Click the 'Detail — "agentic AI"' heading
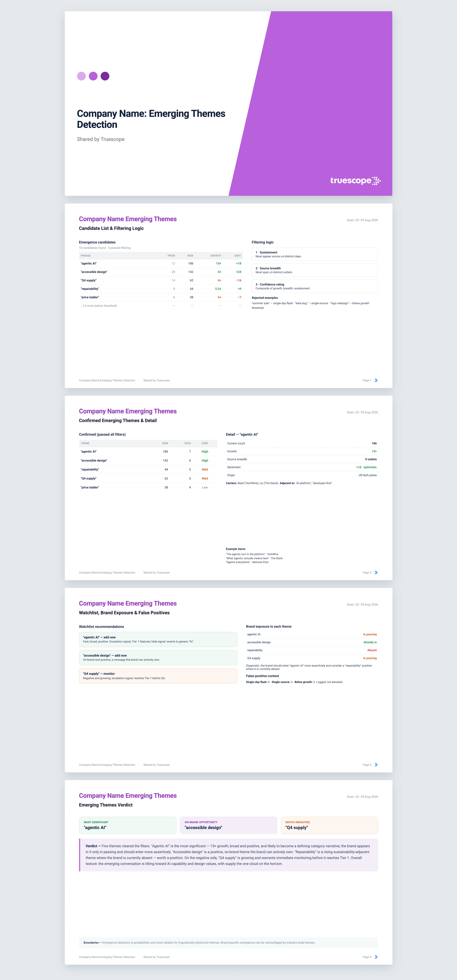 [x=242, y=435]
